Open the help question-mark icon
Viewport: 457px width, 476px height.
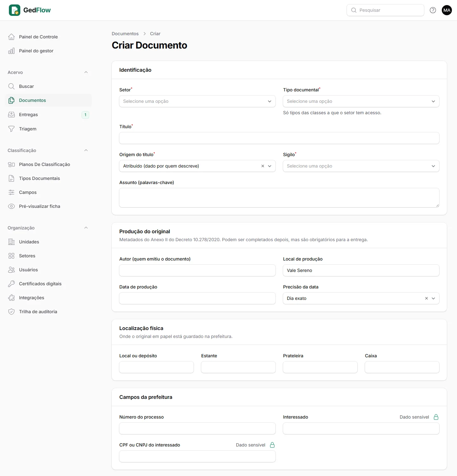coord(433,10)
